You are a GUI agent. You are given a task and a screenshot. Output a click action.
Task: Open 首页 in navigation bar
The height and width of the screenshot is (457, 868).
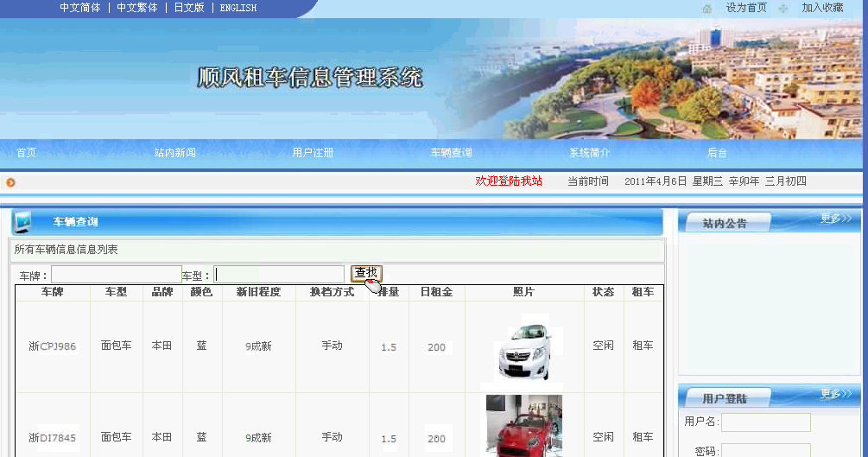point(26,152)
